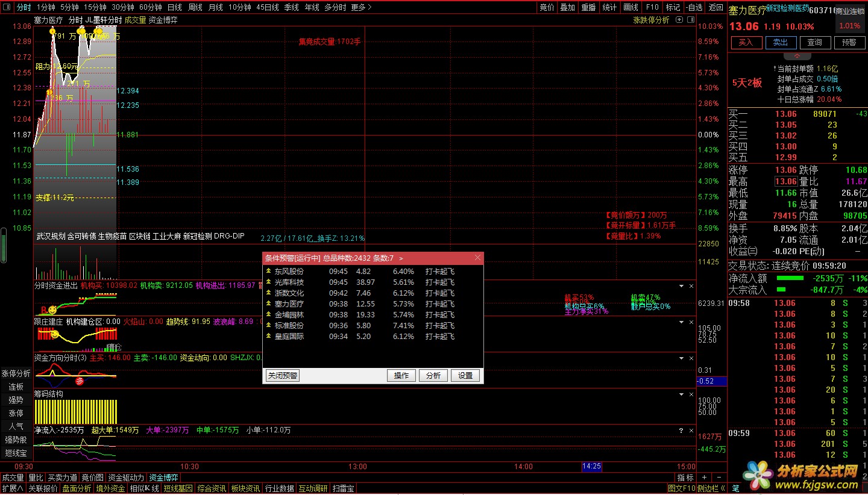Click the smiley face icon in 分时资金进出 chart
Viewport: 868px width, 495px height.
point(52,310)
